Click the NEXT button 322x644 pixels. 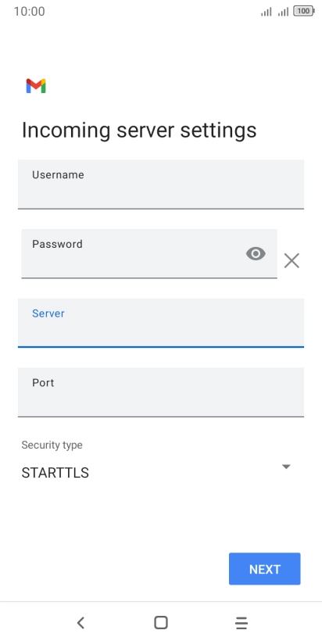pyautogui.click(x=264, y=569)
